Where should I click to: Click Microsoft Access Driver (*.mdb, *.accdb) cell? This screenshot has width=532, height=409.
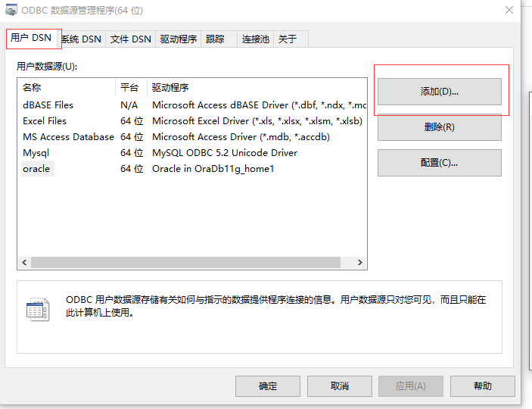pos(241,137)
